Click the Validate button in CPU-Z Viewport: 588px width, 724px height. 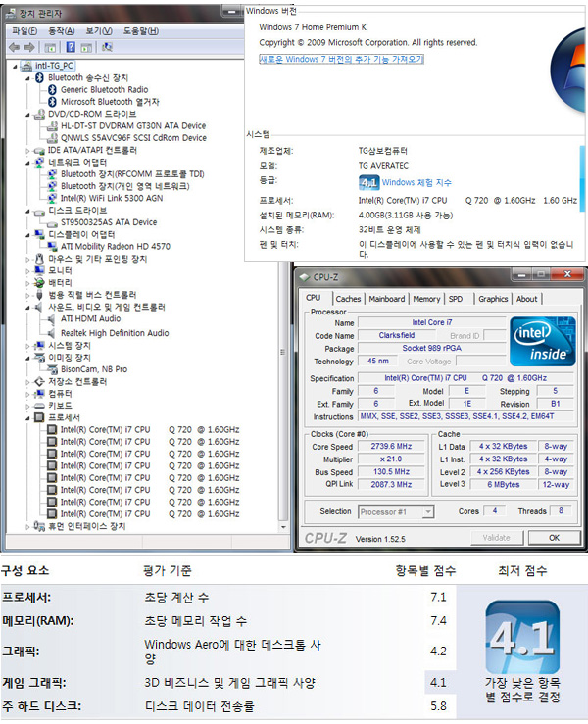pos(497,538)
